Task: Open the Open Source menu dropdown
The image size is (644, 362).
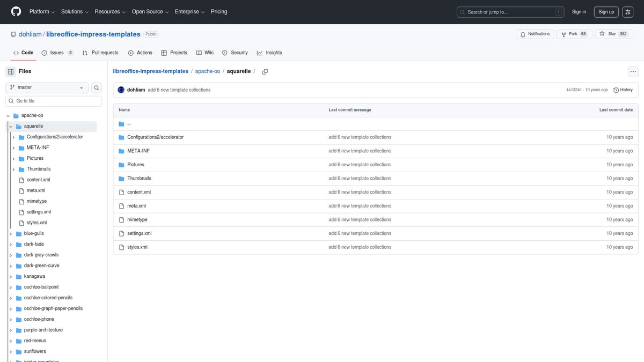Action: (x=151, y=12)
